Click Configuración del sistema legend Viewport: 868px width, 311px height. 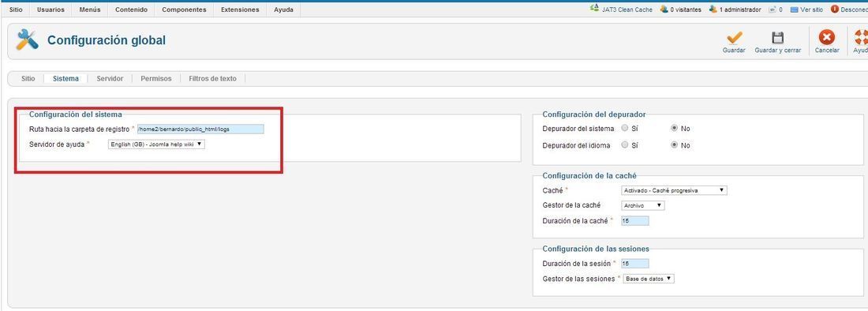click(x=75, y=114)
